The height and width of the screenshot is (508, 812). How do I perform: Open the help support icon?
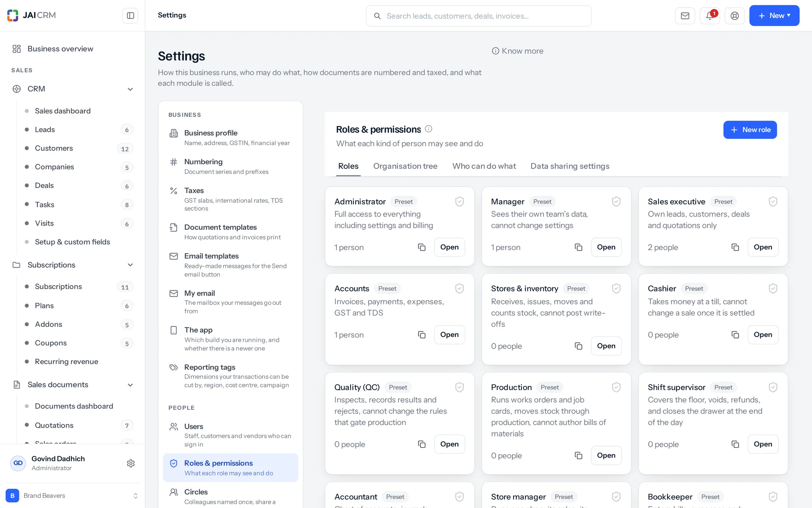[735, 16]
